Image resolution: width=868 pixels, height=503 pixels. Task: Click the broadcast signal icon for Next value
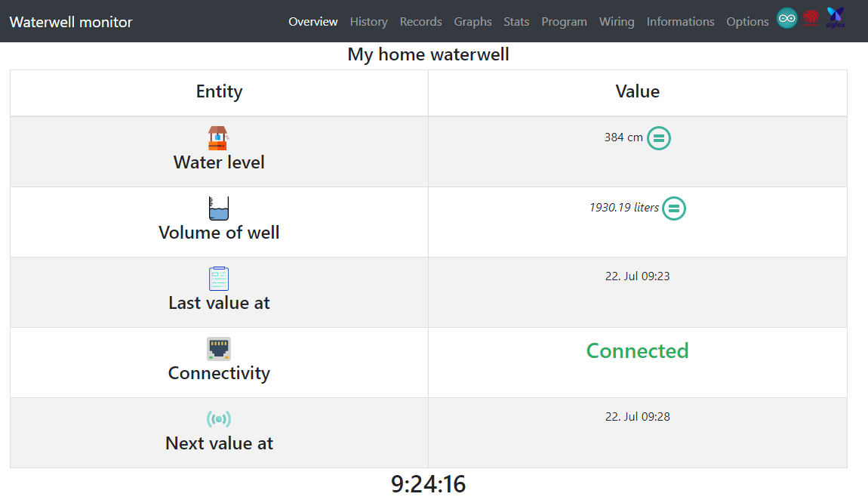[219, 419]
